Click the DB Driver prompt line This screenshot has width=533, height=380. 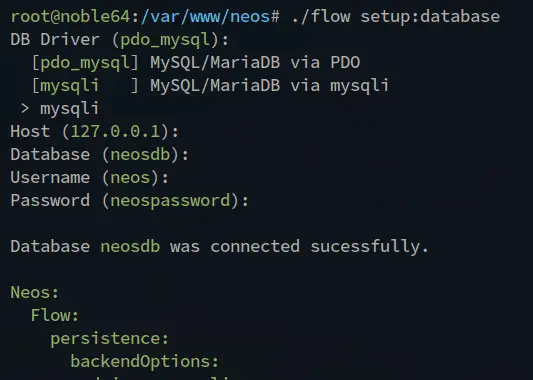(120, 40)
